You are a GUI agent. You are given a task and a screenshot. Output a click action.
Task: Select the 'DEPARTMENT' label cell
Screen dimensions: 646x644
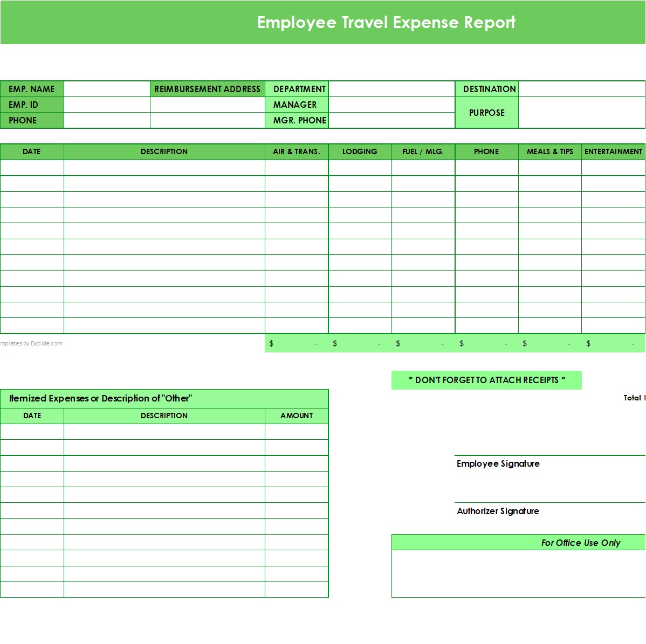pyautogui.click(x=297, y=89)
